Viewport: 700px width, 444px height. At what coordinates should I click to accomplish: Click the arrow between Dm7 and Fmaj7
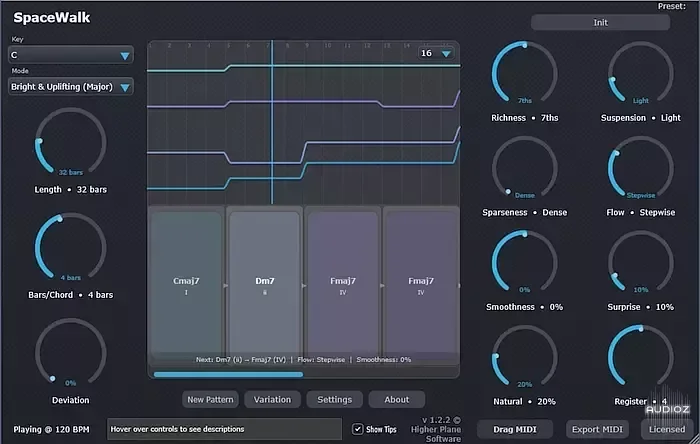tap(304, 286)
